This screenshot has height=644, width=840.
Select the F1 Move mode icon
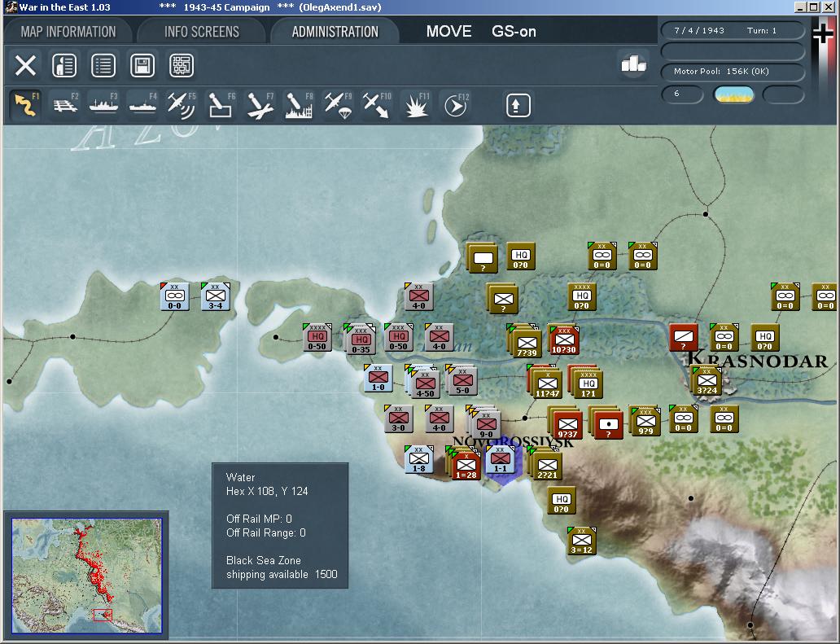pyautogui.click(x=26, y=104)
